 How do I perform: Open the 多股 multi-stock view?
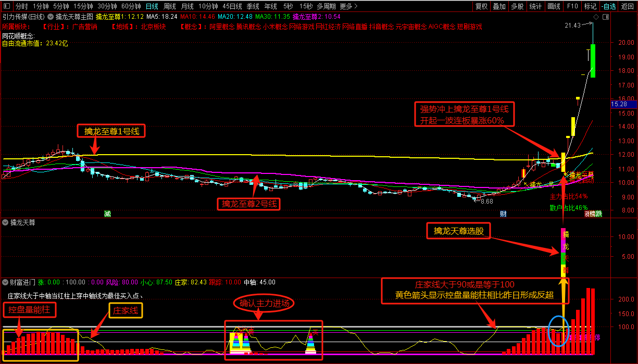pyautogui.click(x=517, y=6)
